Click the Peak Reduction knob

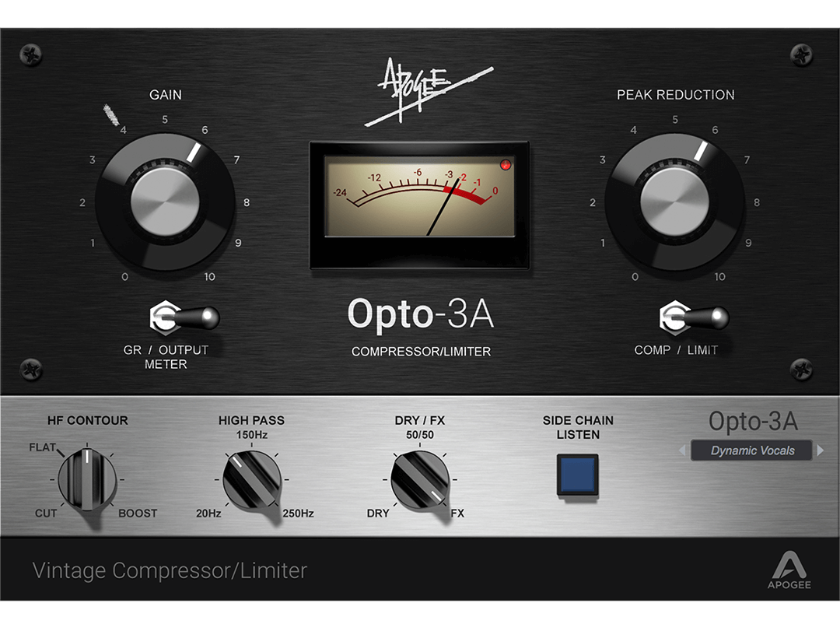[x=674, y=202]
